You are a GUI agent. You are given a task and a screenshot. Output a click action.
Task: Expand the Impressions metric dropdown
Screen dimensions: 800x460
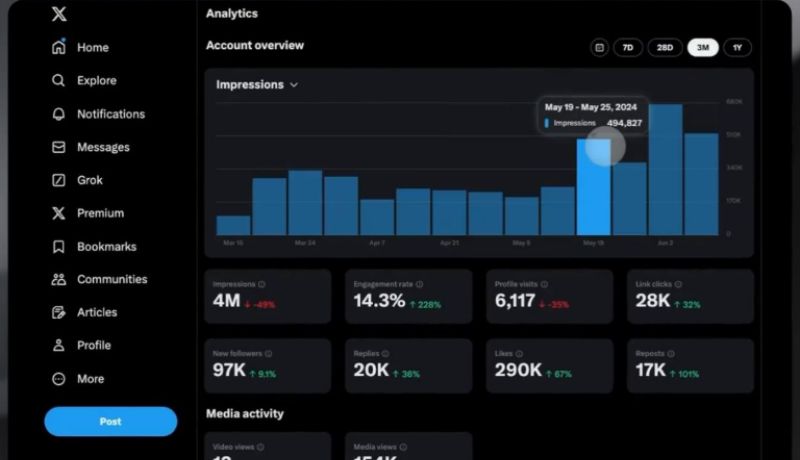point(294,85)
